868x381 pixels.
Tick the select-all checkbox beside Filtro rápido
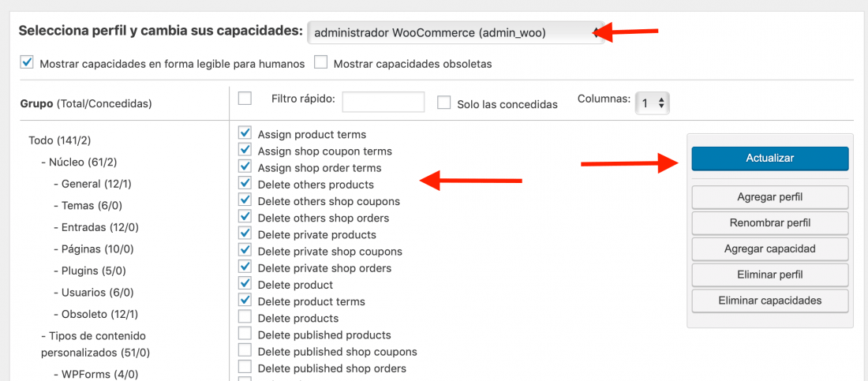coord(245,98)
